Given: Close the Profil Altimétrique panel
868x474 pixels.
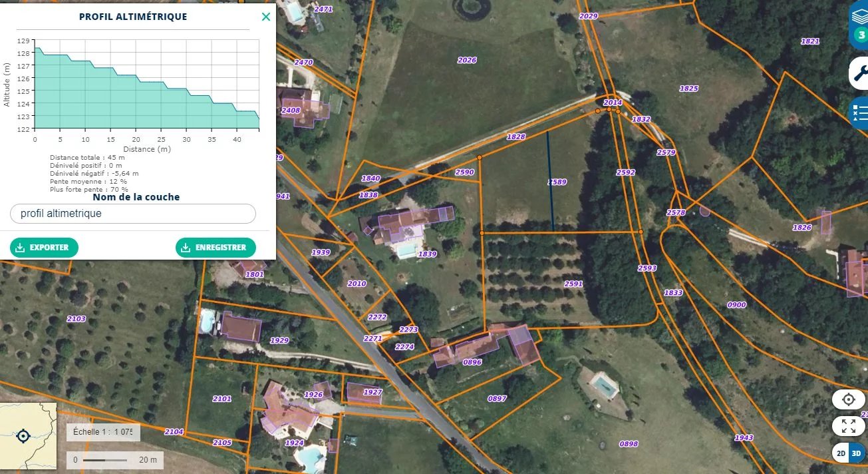Looking at the screenshot, I should pyautogui.click(x=266, y=17).
